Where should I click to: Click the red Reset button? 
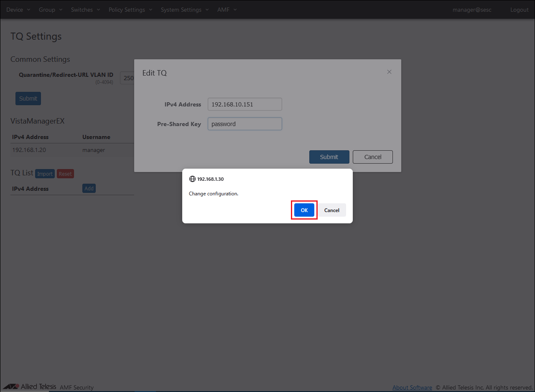65,174
